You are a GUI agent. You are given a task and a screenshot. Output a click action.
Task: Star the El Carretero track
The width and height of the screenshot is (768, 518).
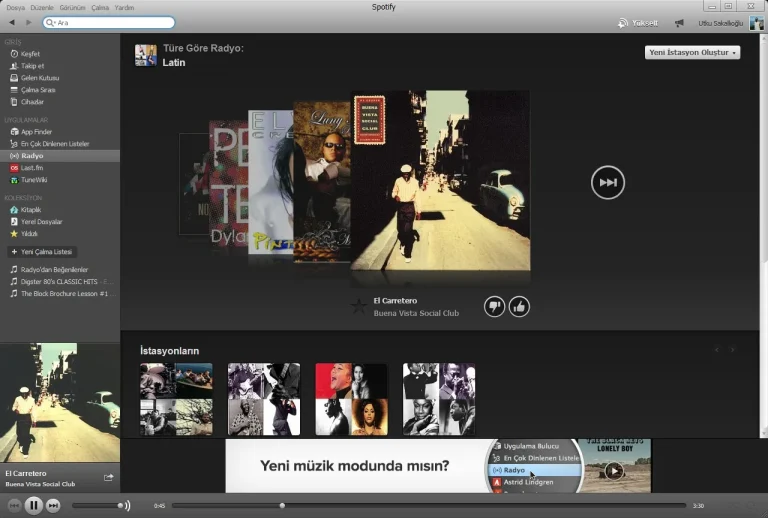click(x=359, y=306)
